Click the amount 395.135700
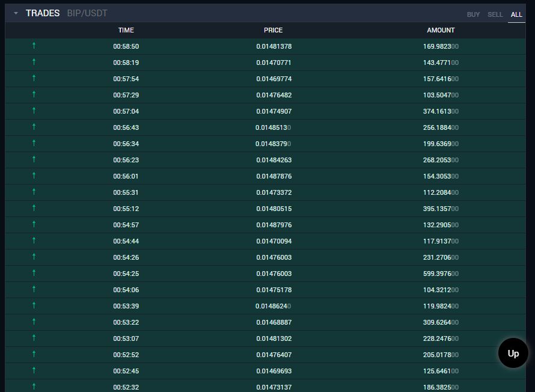The width and height of the screenshot is (535, 392). 441,209
